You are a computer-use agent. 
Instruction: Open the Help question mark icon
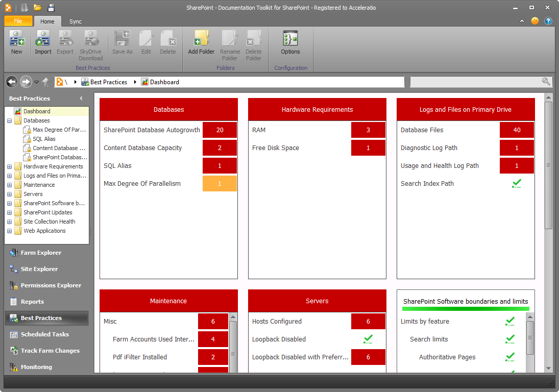(548, 21)
